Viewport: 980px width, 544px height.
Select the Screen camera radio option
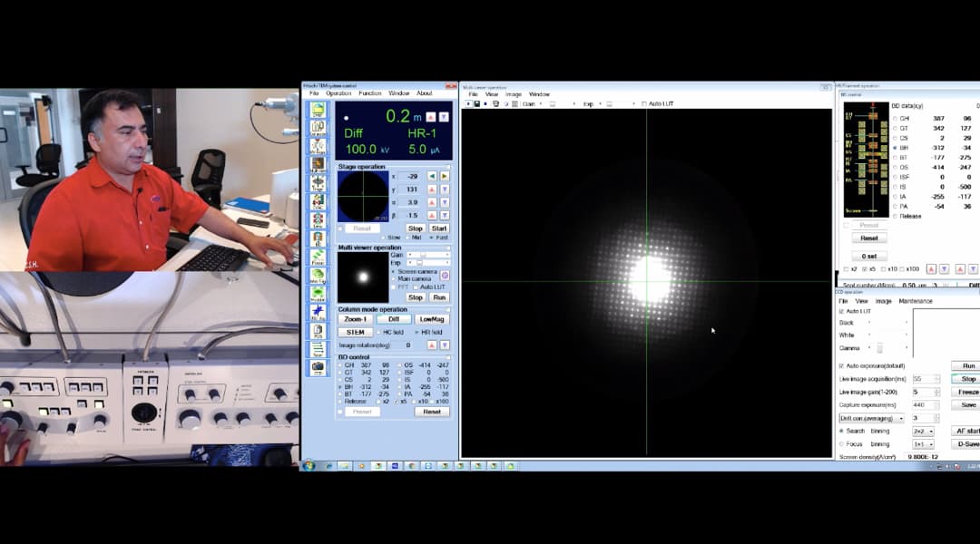coord(394,272)
